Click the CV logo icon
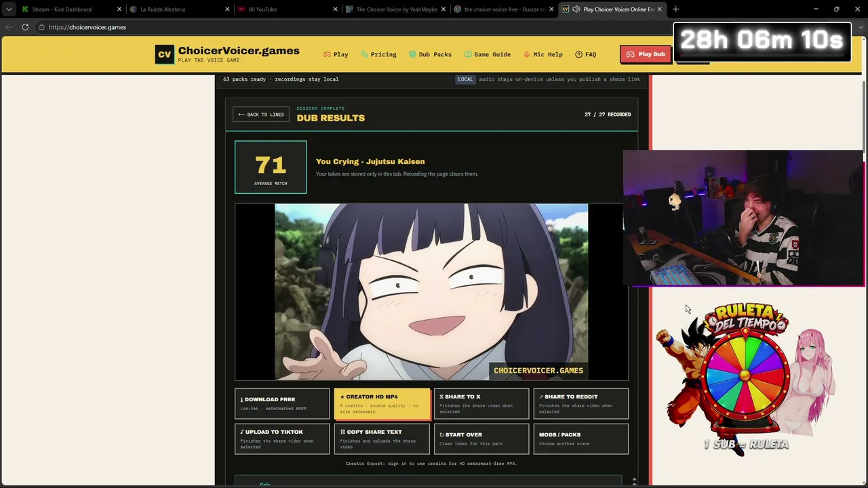 pos(164,54)
